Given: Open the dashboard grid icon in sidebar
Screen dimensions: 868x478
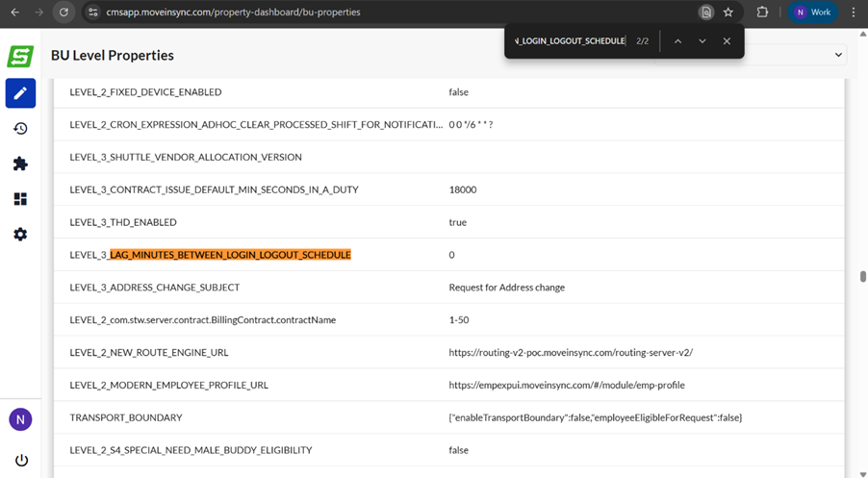Looking at the screenshot, I should tap(20, 199).
